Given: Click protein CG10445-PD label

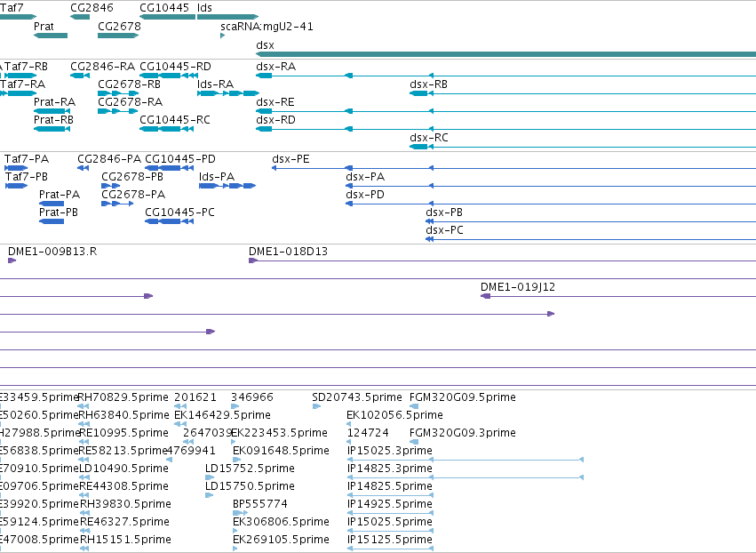Looking at the screenshot, I should [180, 159].
